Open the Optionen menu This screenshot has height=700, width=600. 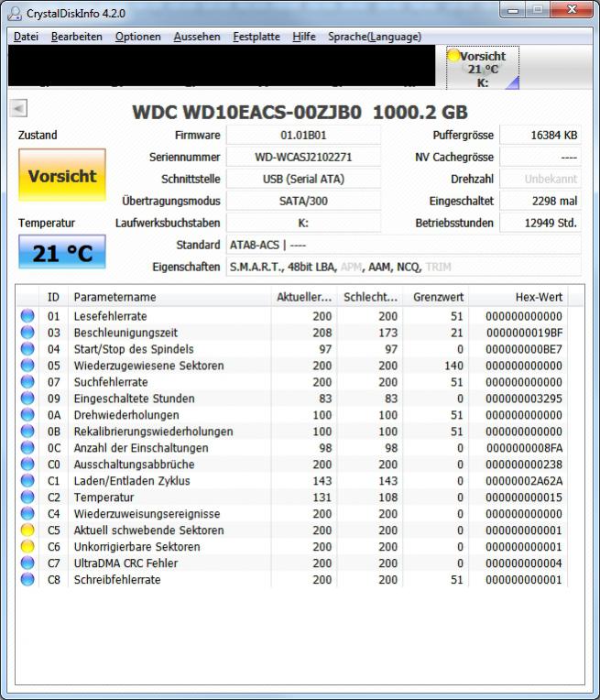[138, 37]
